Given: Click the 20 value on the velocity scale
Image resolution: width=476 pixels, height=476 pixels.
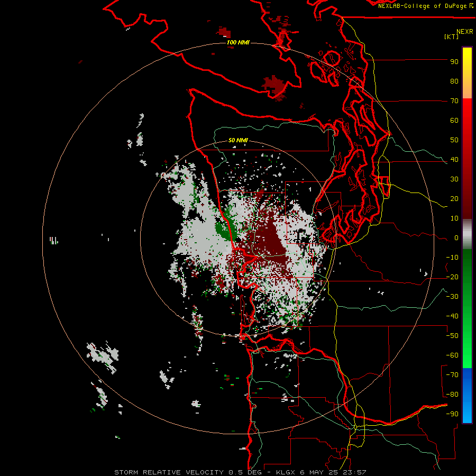Looking at the screenshot, I should coord(454,199).
